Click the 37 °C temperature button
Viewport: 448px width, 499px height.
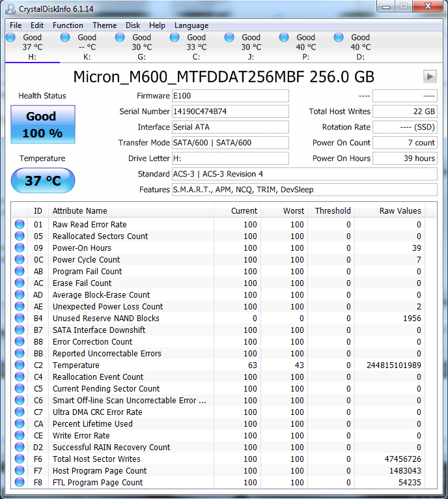click(x=43, y=180)
